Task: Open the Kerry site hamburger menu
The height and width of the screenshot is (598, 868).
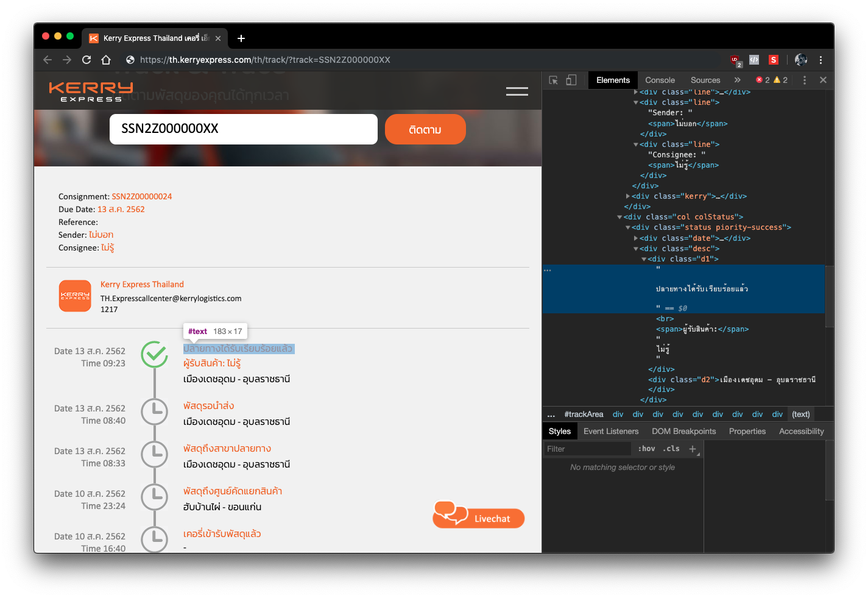Action: click(517, 91)
